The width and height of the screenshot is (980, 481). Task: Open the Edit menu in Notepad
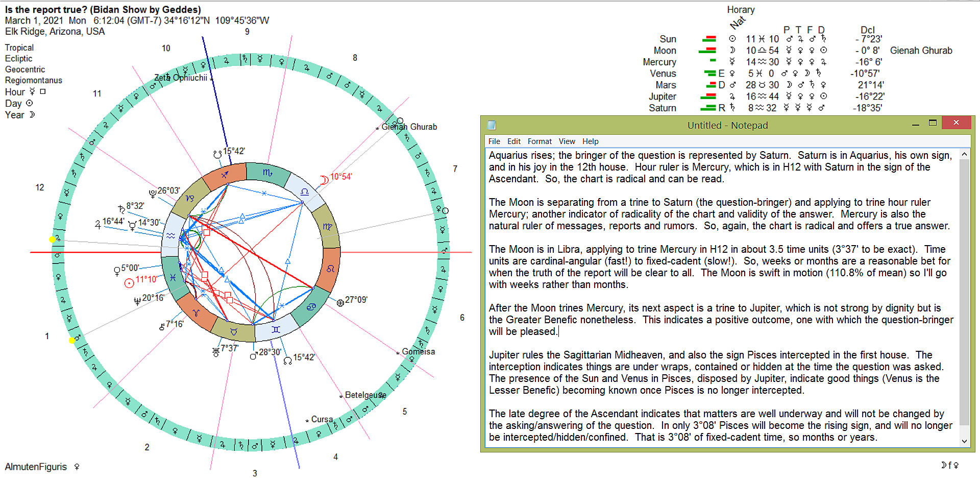(513, 141)
